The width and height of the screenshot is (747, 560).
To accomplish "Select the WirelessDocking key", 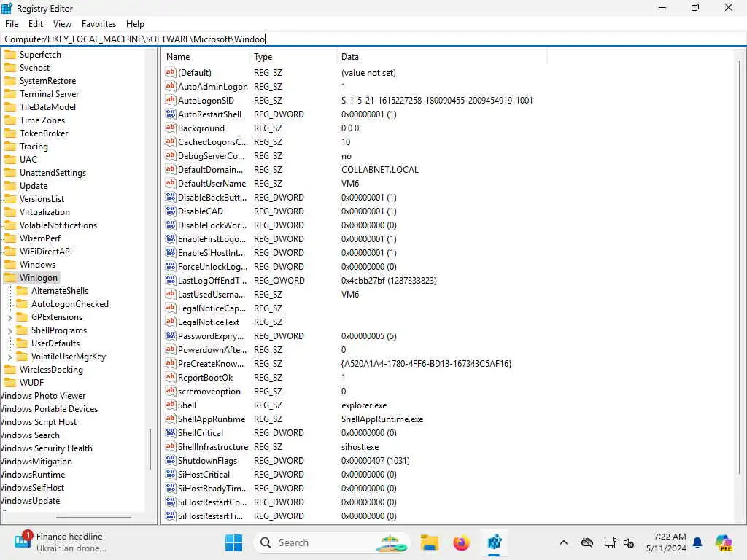I will pos(51,370).
